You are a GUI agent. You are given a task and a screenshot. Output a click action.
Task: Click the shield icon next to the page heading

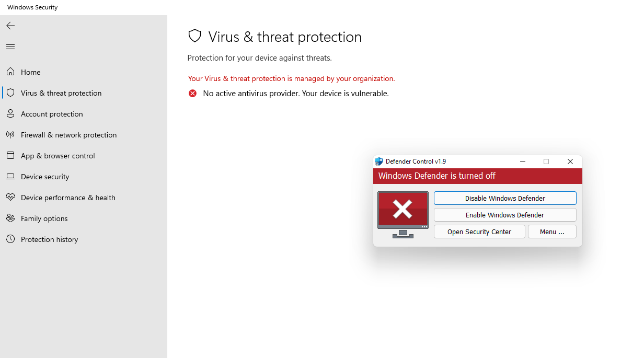point(194,36)
